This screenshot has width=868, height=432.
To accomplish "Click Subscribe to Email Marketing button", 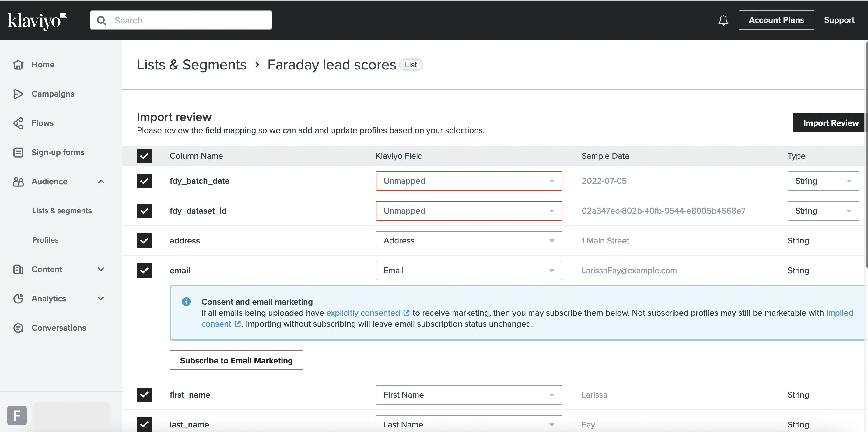I will (236, 360).
